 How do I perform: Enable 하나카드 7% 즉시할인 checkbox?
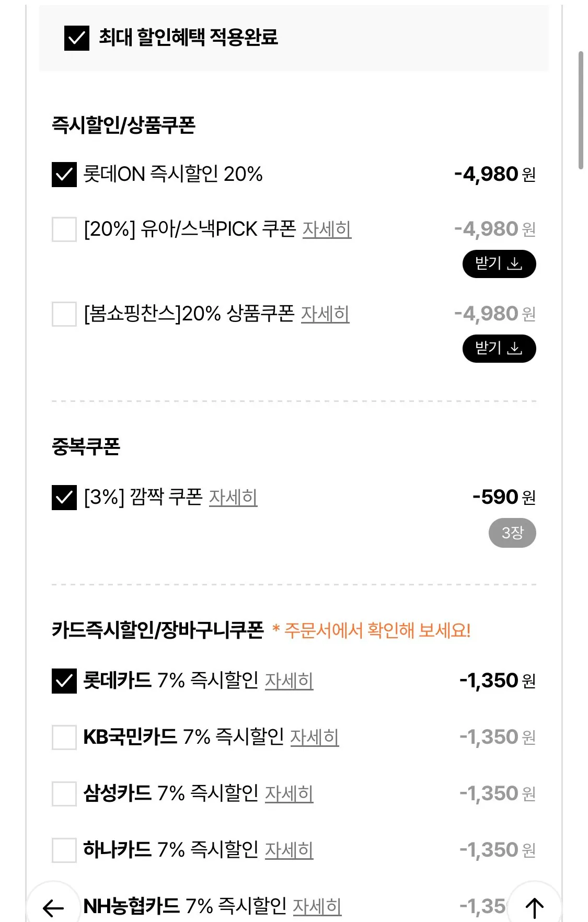point(64,850)
